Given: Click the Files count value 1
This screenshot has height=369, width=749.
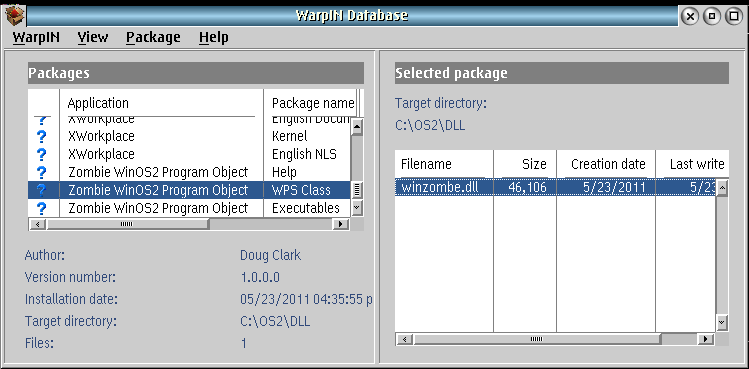Looking at the screenshot, I should coord(244,343).
